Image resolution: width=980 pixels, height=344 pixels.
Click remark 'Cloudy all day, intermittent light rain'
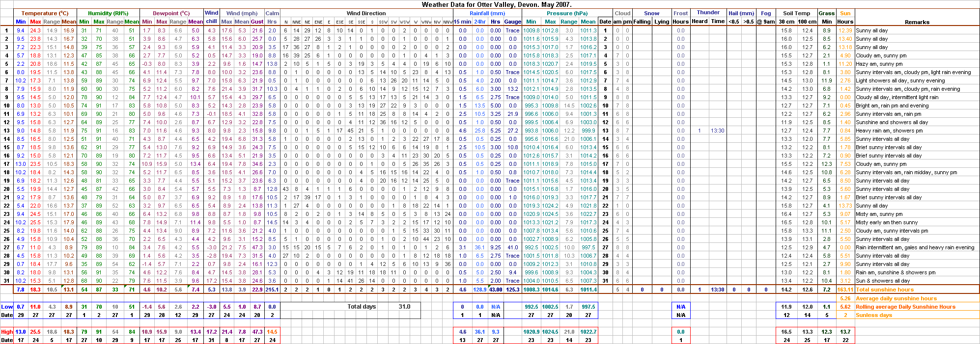pyautogui.click(x=897, y=97)
